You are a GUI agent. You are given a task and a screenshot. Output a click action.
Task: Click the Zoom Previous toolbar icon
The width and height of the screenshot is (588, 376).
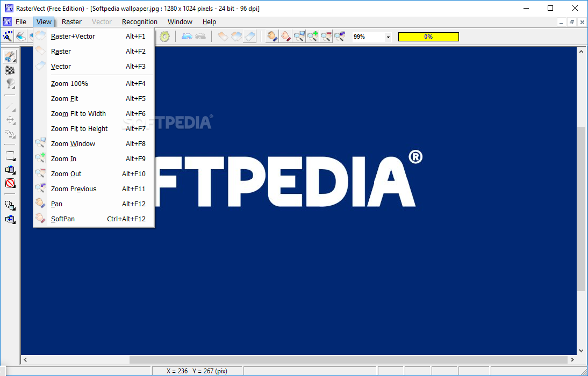click(339, 37)
